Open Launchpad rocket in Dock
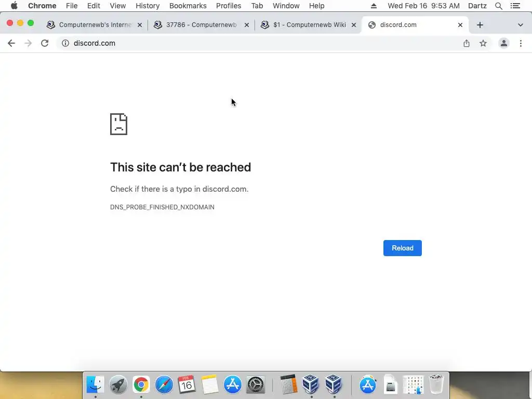The width and height of the screenshot is (532, 399). point(118,384)
